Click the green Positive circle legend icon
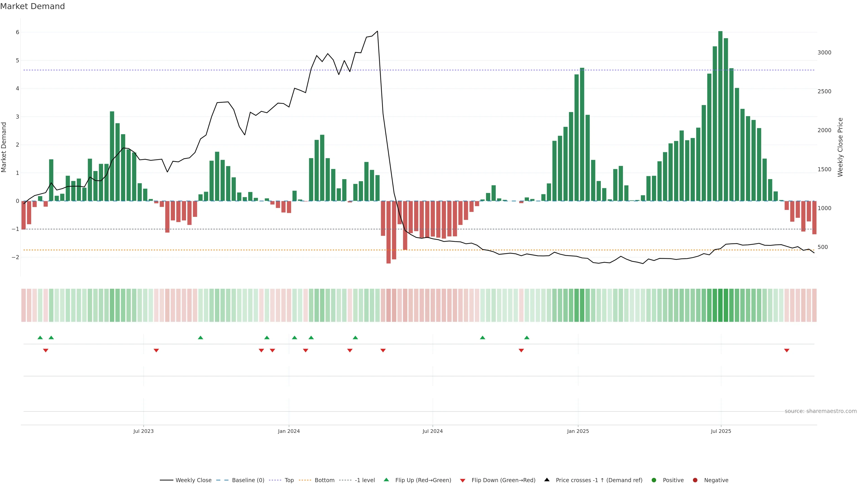Image resolution: width=868 pixels, height=488 pixels. pyautogui.click(x=654, y=480)
